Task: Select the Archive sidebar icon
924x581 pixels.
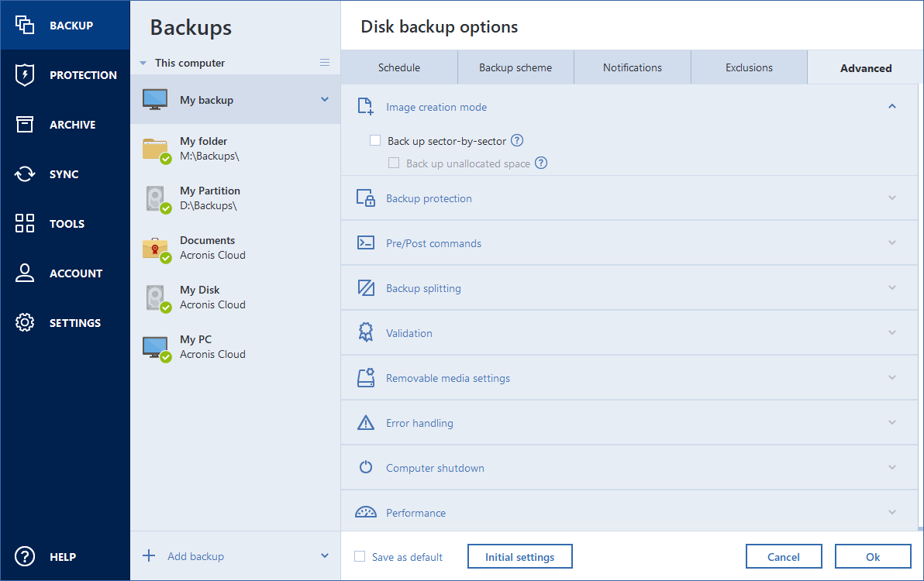Action: 24,124
